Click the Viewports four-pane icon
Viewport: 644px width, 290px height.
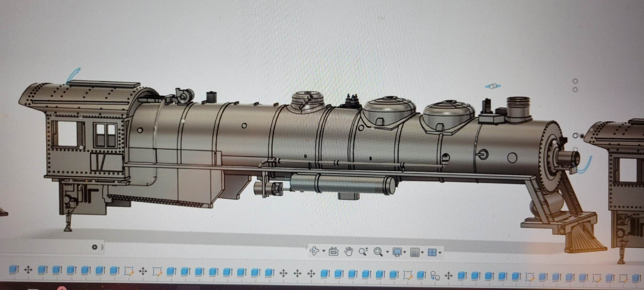(x=432, y=253)
